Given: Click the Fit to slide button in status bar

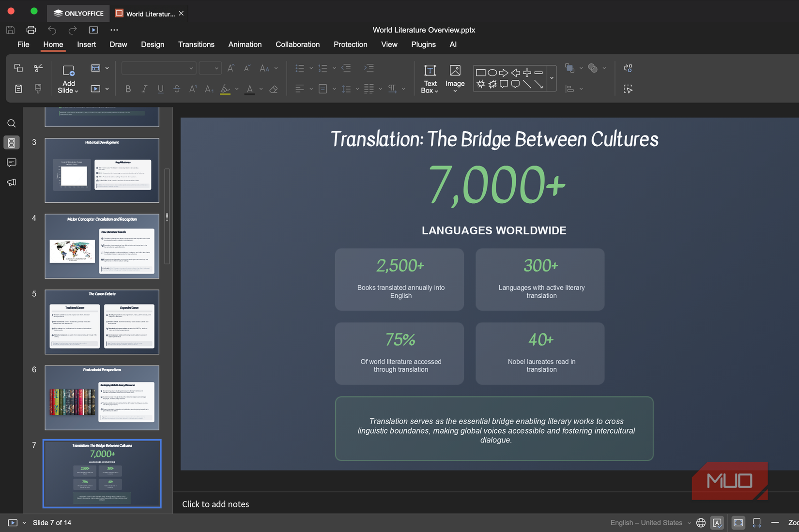Looking at the screenshot, I should [x=738, y=523].
